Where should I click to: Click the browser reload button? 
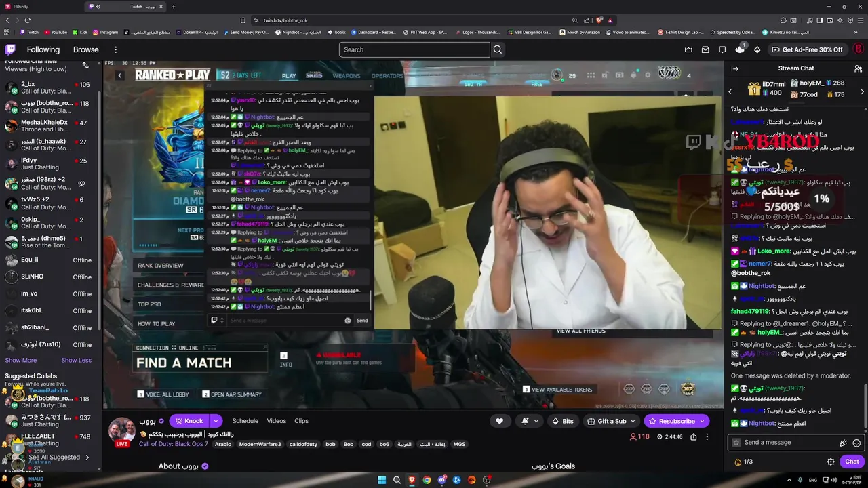(27, 20)
